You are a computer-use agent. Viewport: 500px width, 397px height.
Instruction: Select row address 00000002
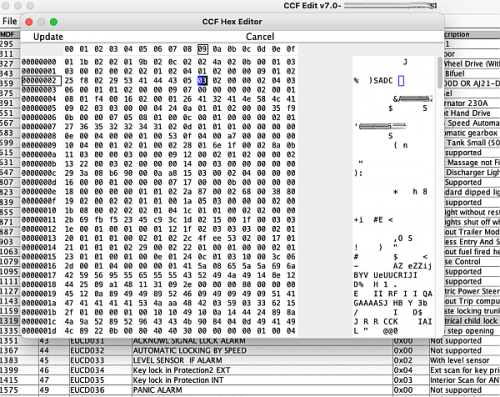pyautogui.click(x=41, y=80)
